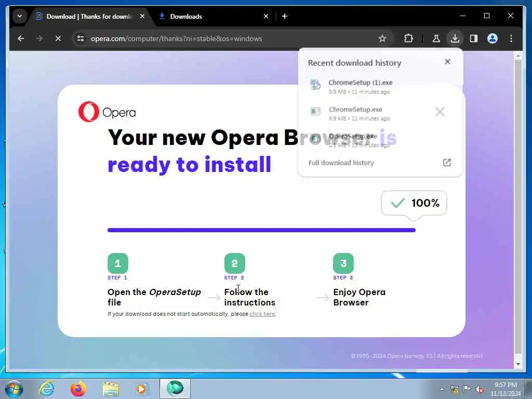The image size is (532, 399).
Task: Remove ChromeSetup.exe entry with X button
Action: (440, 112)
